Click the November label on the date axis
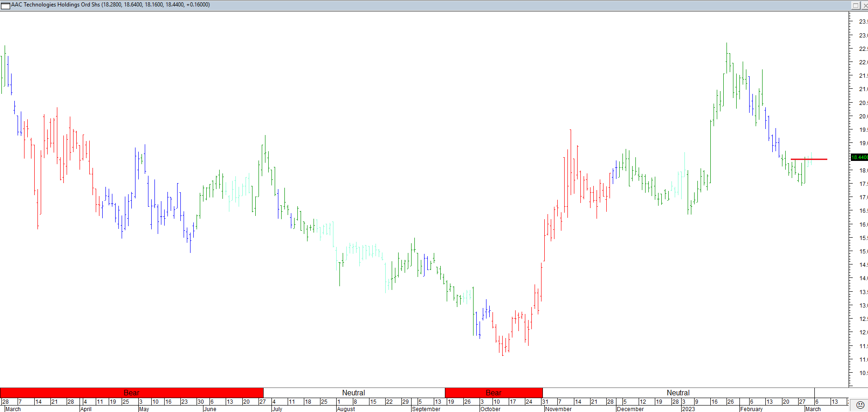 [558, 409]
